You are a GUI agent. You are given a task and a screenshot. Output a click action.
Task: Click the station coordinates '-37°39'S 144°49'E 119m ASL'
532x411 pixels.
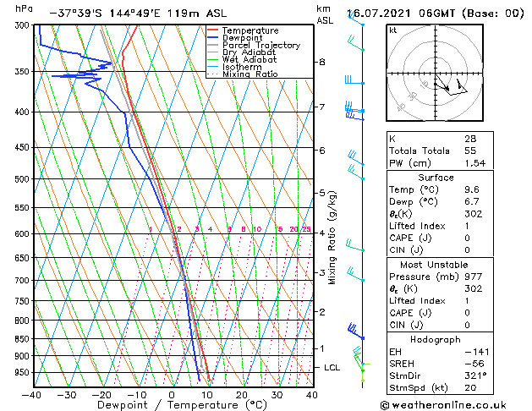click(x=138, y=14)
